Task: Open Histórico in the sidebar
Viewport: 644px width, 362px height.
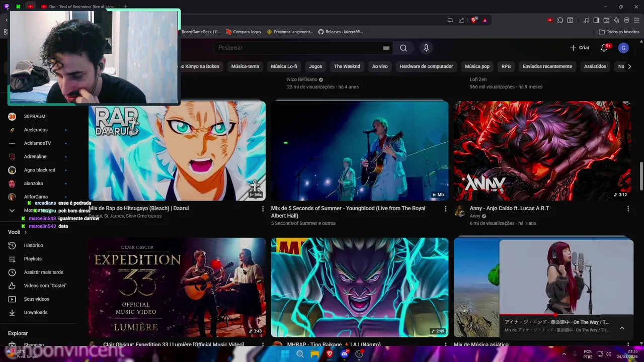Action: tap(33, 245)
